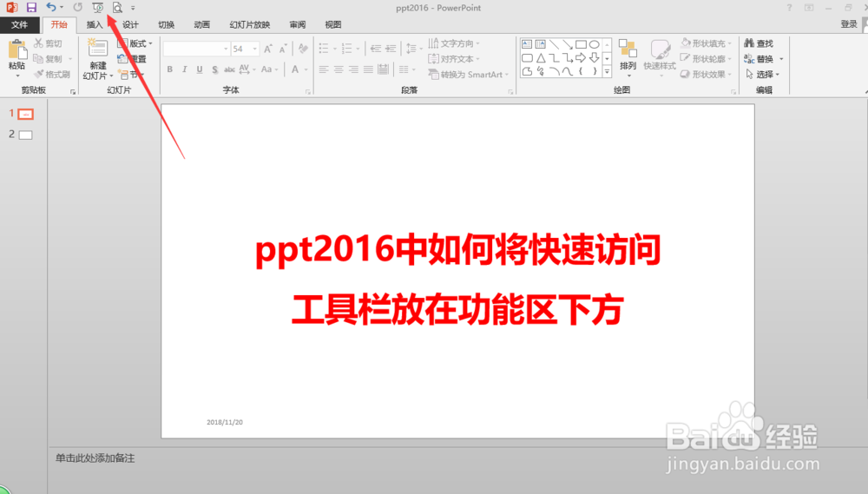Align text right
Screen dimensions: 868x494
click(354, 69)
